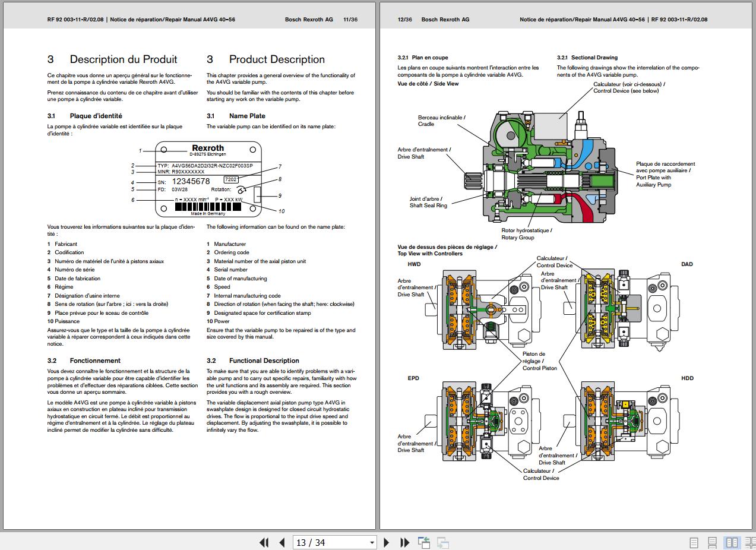The width and height of the screenshot is (756, 550).
Task: Click the 'Control Piston' label
Action: click(540, 368)
